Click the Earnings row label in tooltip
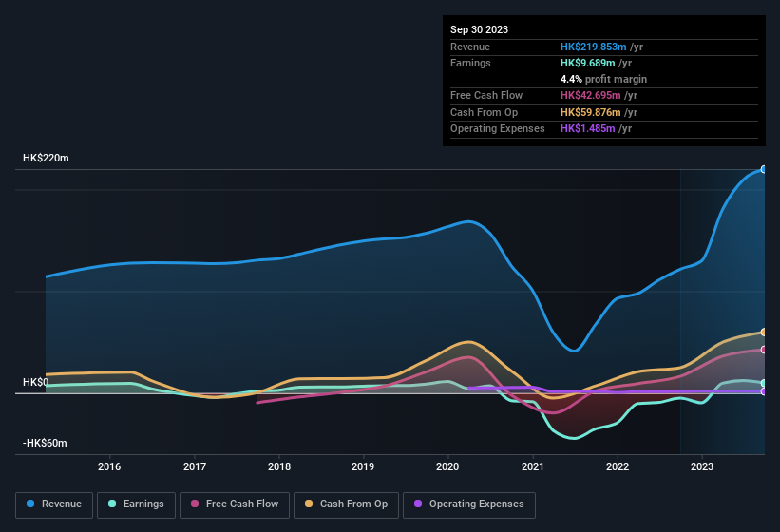The image size is (780, 532). click(x=470, y=63)
